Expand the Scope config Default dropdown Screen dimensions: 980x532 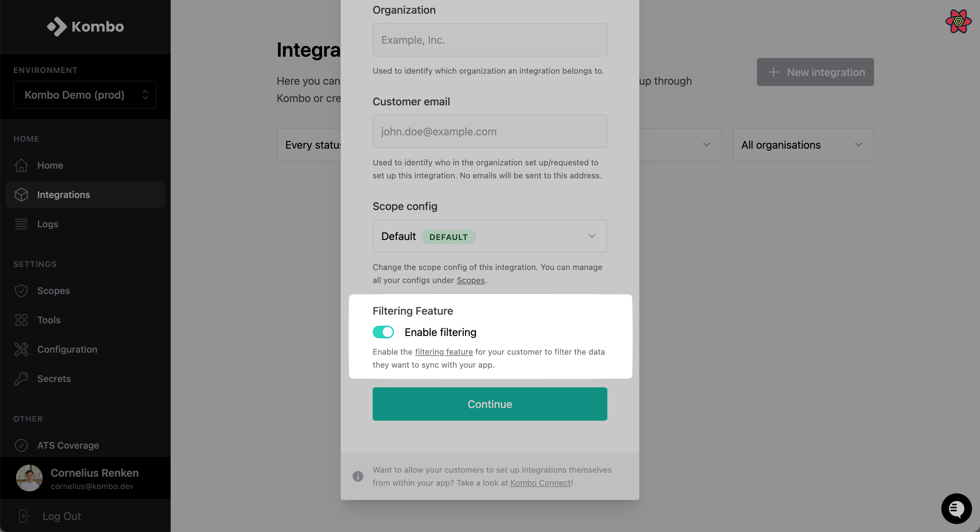pos(490,236)
